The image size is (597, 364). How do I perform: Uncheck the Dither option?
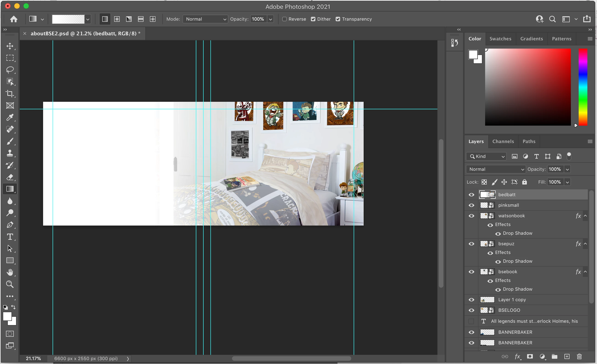[x=313, y=19]
